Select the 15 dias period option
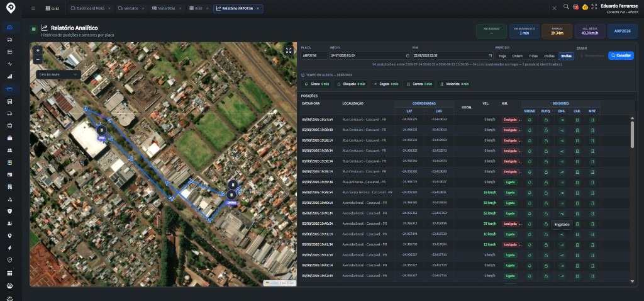 (x=549, y=56)
